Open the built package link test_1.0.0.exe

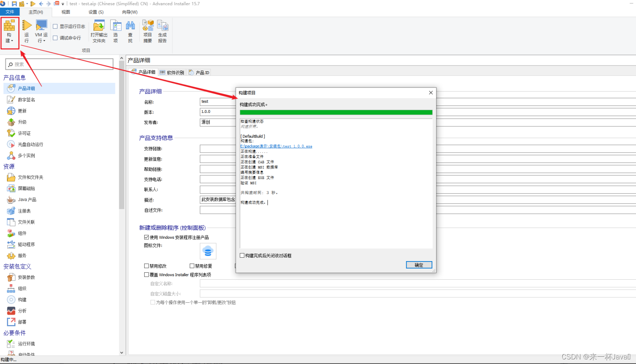click(x=276, y=146)
